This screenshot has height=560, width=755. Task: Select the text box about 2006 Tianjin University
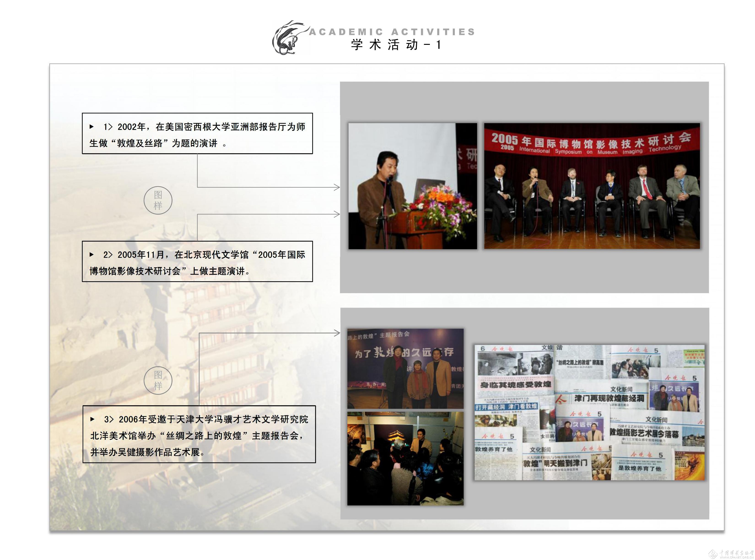pos(200,434)
